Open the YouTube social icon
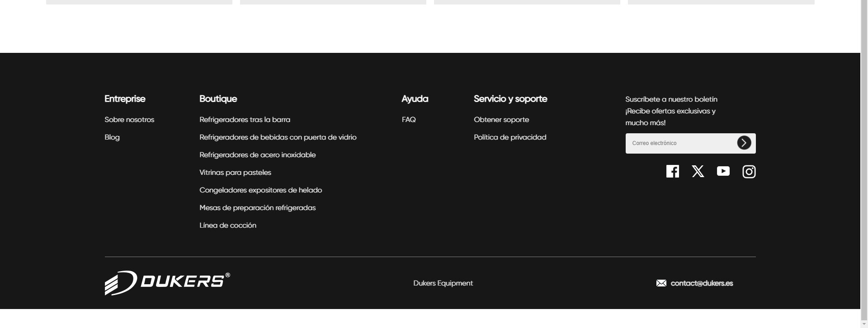The width and height of the screenshot is (868, 328). 723,171
